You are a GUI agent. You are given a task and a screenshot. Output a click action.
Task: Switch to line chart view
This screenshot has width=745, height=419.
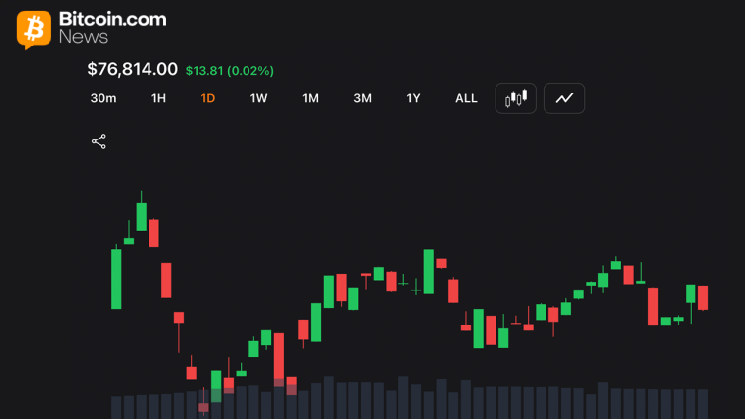click(564, 98)
